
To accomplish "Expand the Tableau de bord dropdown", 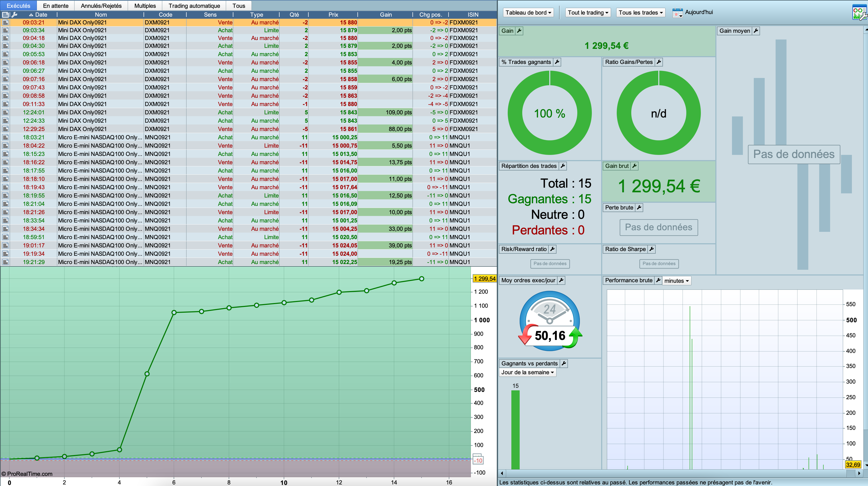I will point(528,13).
